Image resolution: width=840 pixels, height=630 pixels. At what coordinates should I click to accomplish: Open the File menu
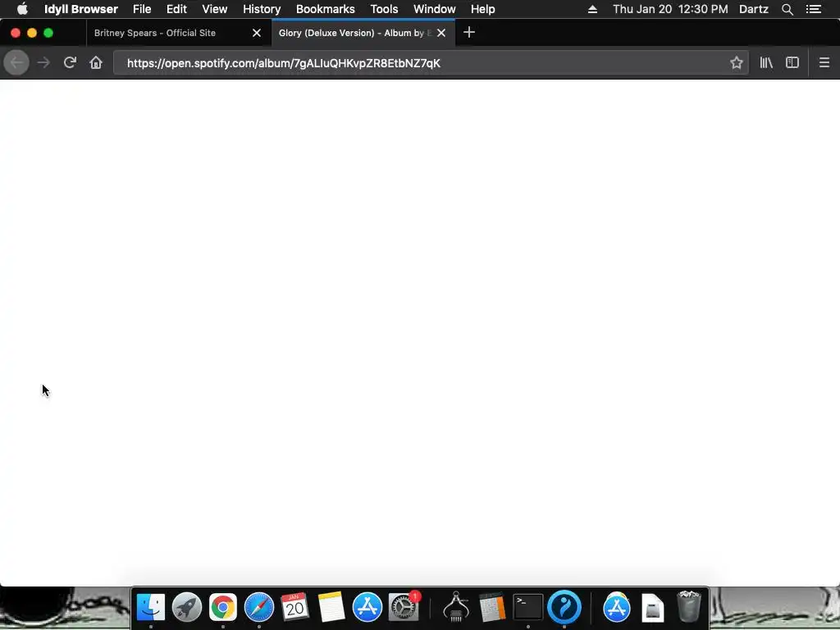pyautogui.click(x=142, y=9)
